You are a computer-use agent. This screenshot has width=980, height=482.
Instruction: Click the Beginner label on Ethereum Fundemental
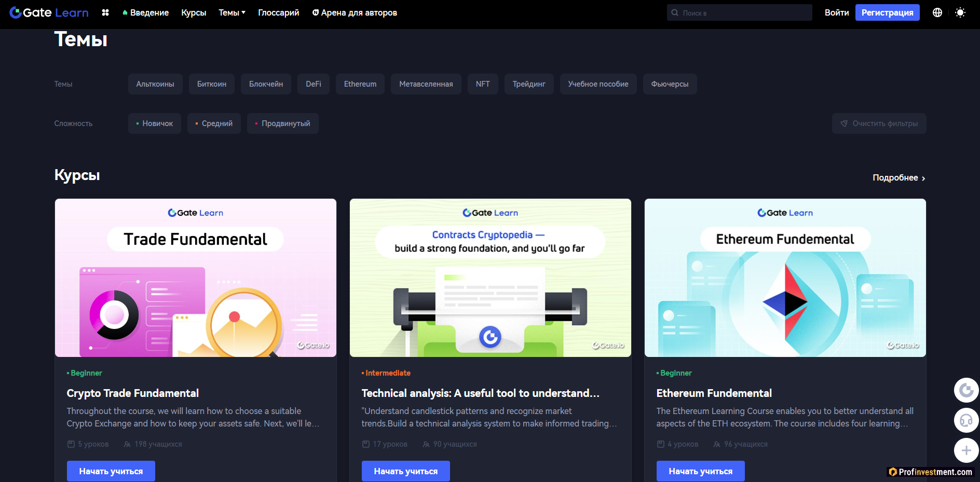coord(674,373)
